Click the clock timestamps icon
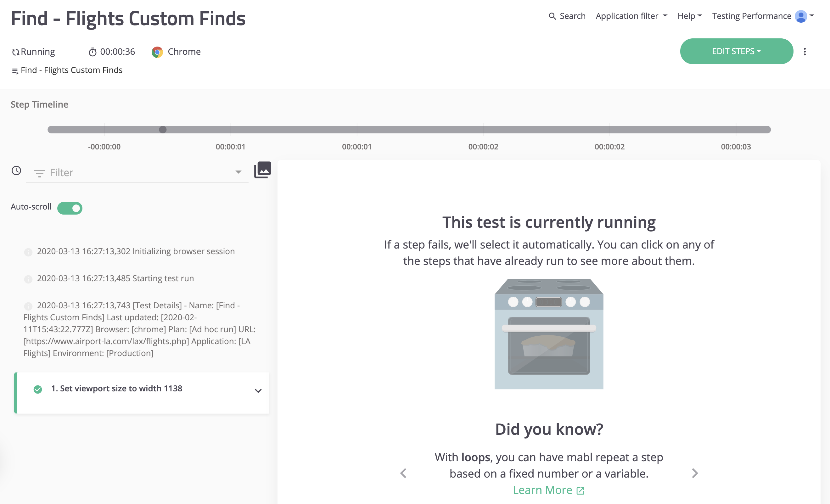This screenshot has width=830, height=504. click(x=16, y=171)
